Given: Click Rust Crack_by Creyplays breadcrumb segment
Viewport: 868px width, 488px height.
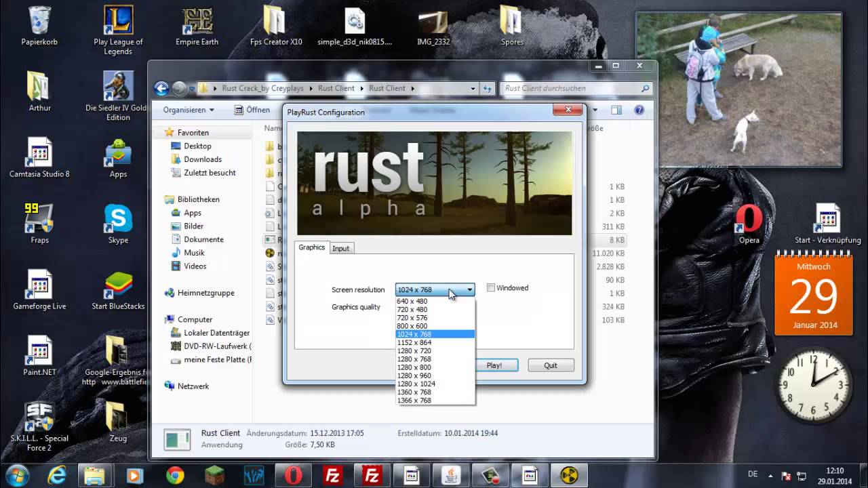Looking at the screenshot, I should tap(263, 88).
